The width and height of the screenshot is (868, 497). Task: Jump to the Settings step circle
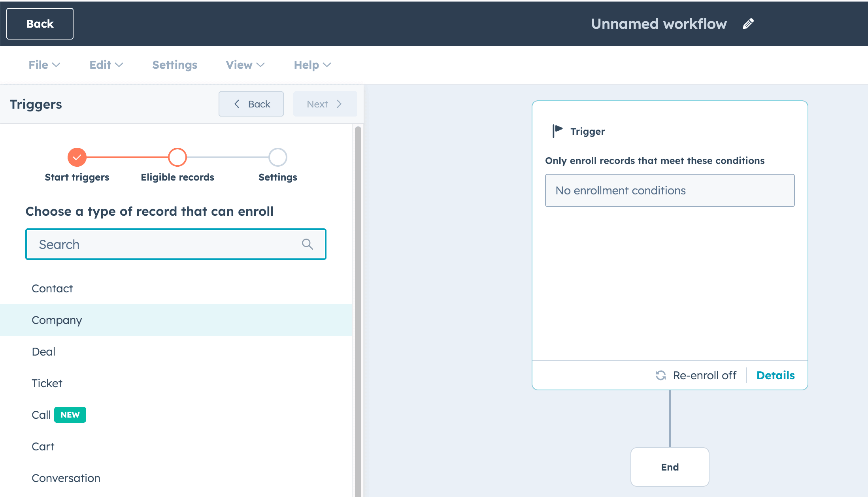pyautogui.click(x=278, y=157)
